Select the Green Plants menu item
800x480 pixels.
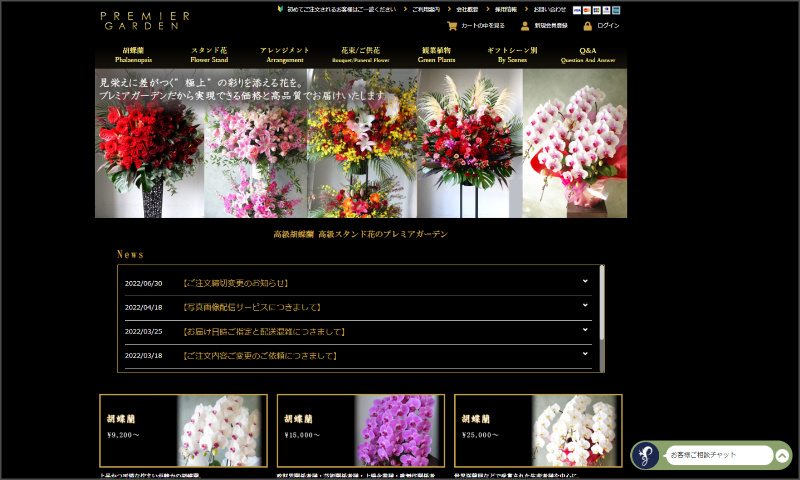coord(436,54)
